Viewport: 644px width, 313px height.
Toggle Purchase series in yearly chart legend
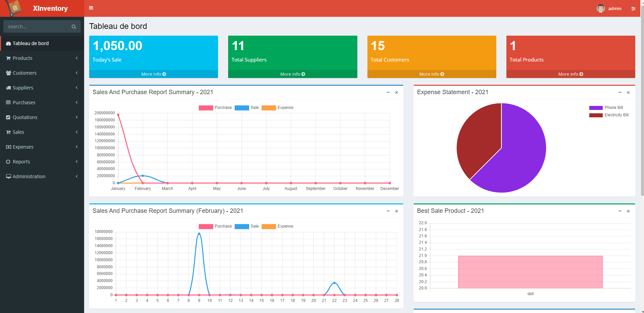click(215, 108)
